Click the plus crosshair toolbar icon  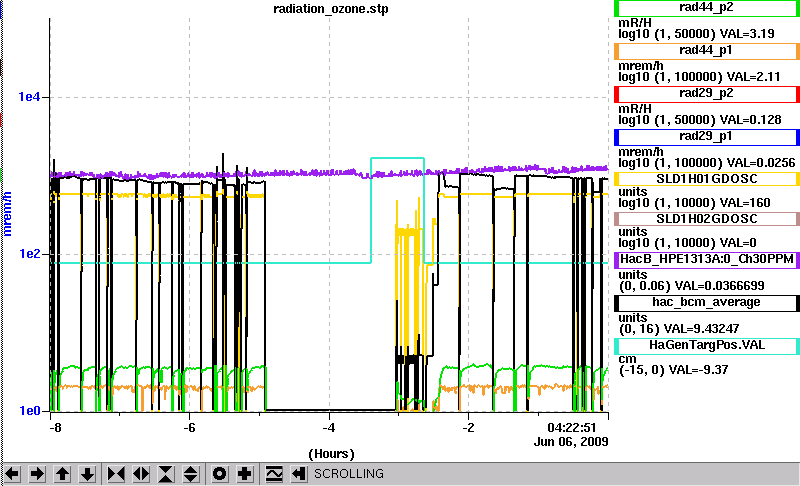pyautogui.click(x=244, y=474)
